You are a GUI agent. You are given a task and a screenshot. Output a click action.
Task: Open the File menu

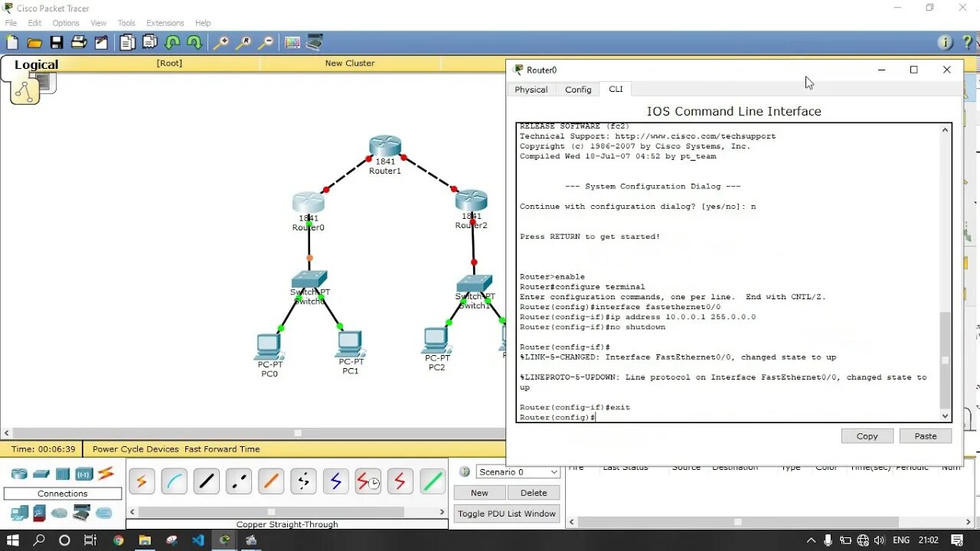click(11, 23)
